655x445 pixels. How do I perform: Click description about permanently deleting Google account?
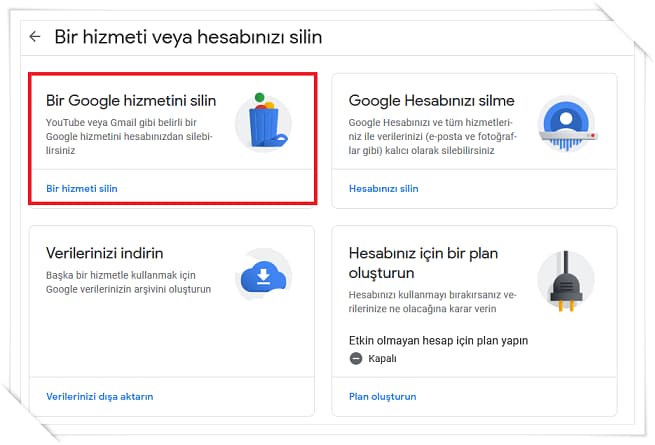pos(433,137)
